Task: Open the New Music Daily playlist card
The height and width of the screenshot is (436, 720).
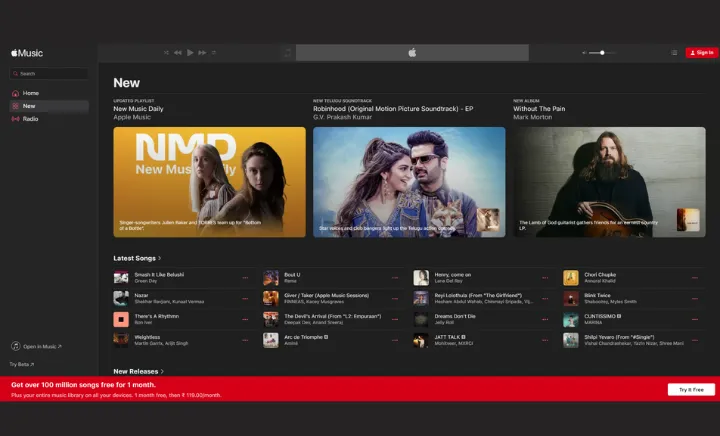Action: click(x=209, y=182)
